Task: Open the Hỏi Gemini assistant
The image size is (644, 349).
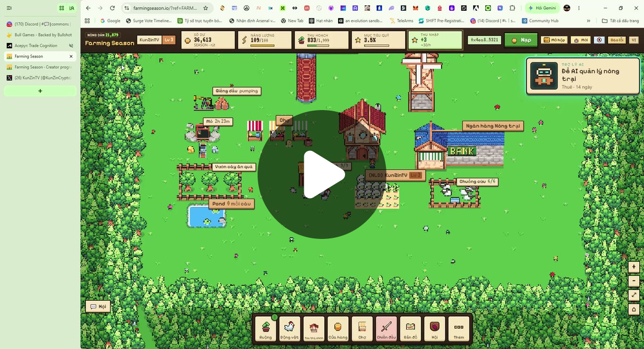Action: coord(542,8)
